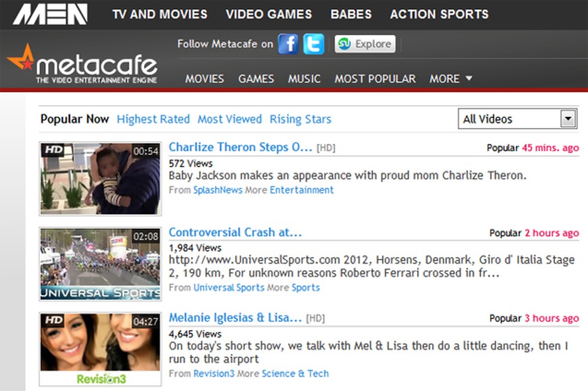The image size is (588, 391).
Task: Open Controversial Crash video thumbnail
Action: [100, 264]
